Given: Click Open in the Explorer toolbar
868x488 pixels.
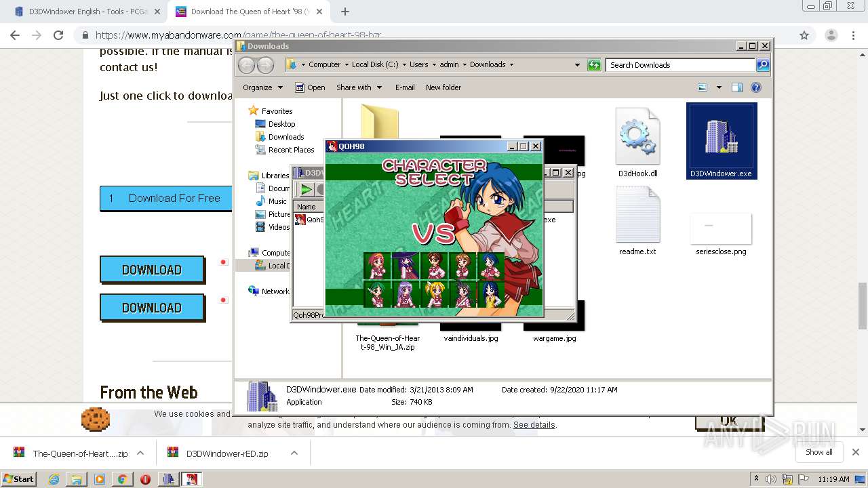Looking at the screenshot, I should tap(311, 87).
